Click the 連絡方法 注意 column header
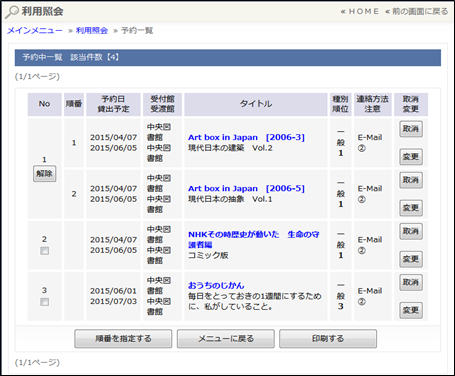Screen dimensions: 455x376 pos(372,104)
